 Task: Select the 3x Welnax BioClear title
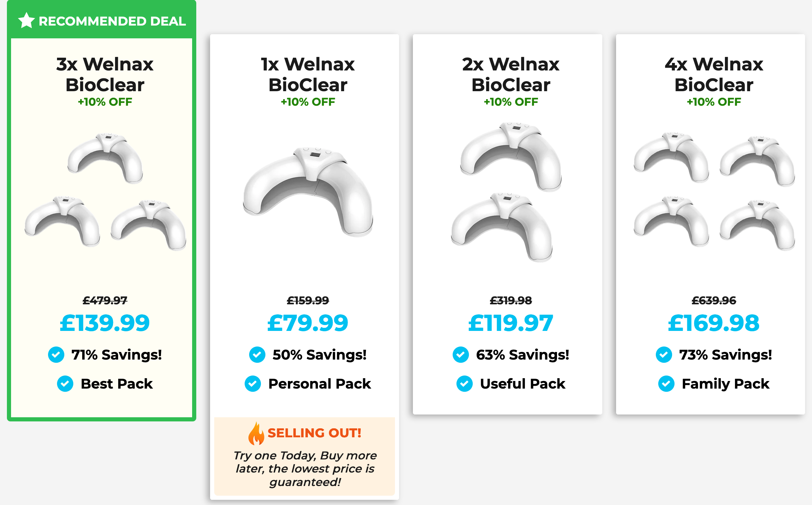click(x=105, y=74)
